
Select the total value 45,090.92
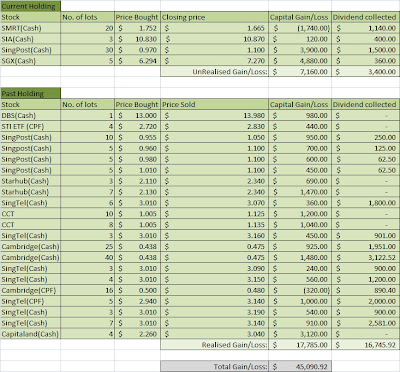tap(300, 366)
